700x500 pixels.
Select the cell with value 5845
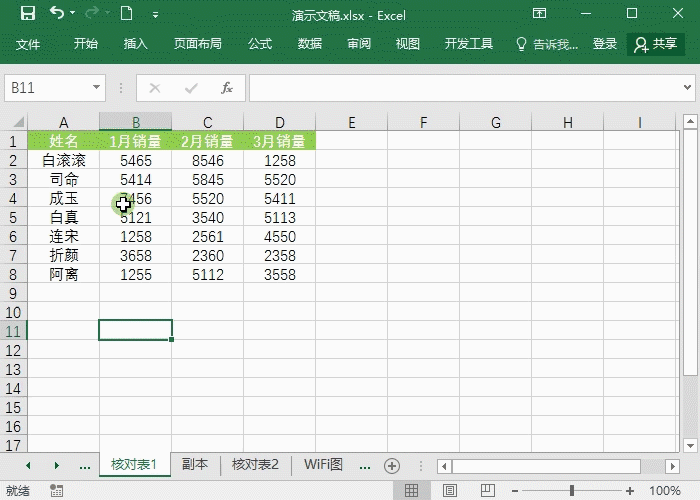tap(208, 179)
